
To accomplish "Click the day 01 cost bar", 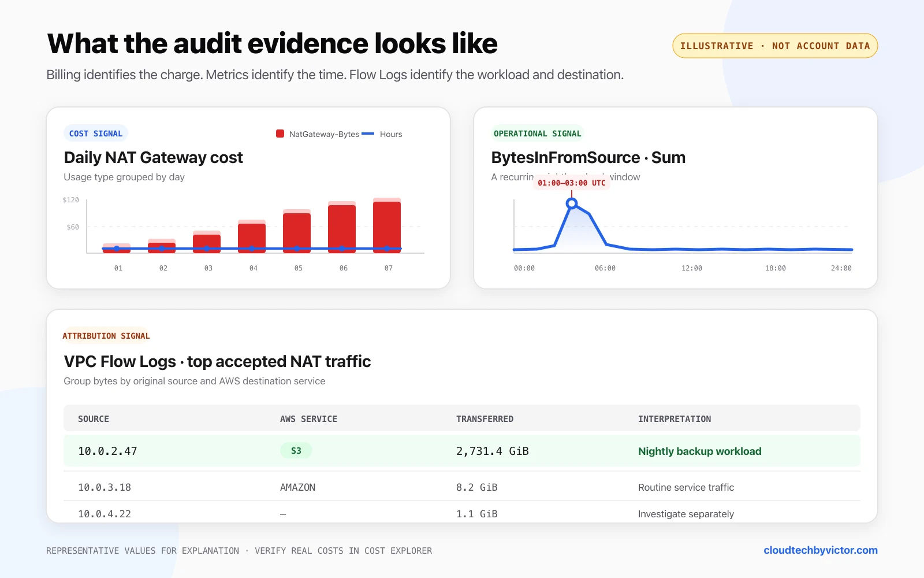I will coord(117,249).
